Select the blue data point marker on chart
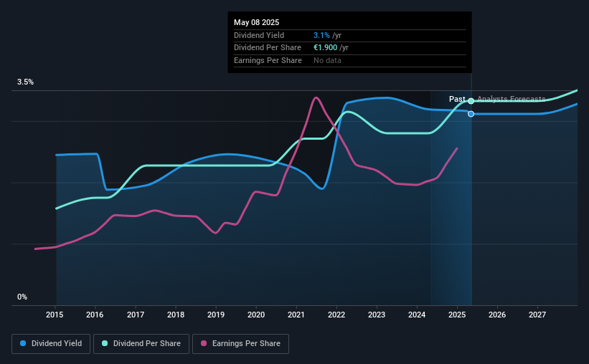The width and height of the screenshot is (589, 364). [x=471, y=114]
